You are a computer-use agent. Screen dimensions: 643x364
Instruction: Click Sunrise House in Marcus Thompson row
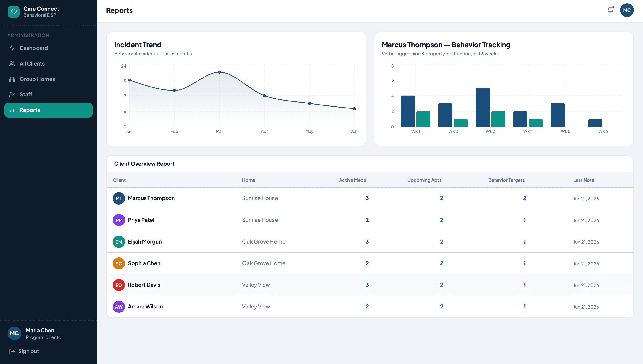click(260, 198)
